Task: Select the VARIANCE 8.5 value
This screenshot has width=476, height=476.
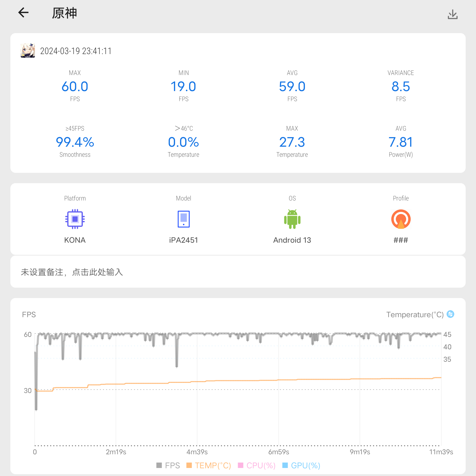Action: click(401, 86)
